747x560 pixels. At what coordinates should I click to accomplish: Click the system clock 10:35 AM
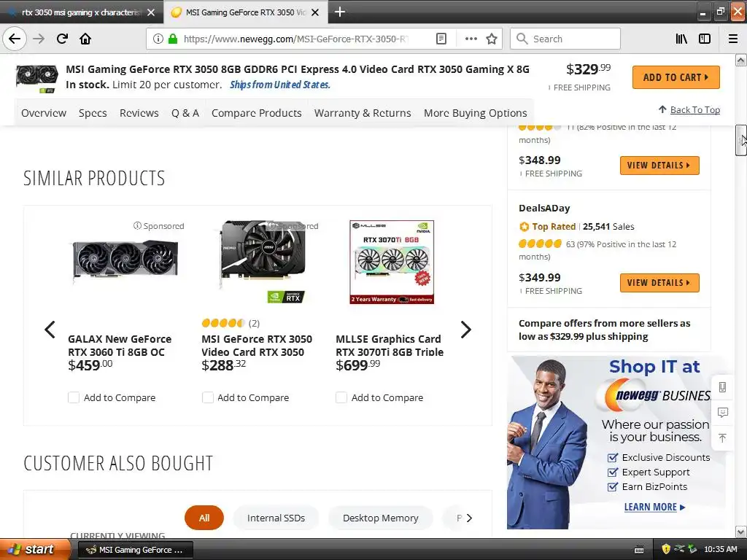point(720,550)
